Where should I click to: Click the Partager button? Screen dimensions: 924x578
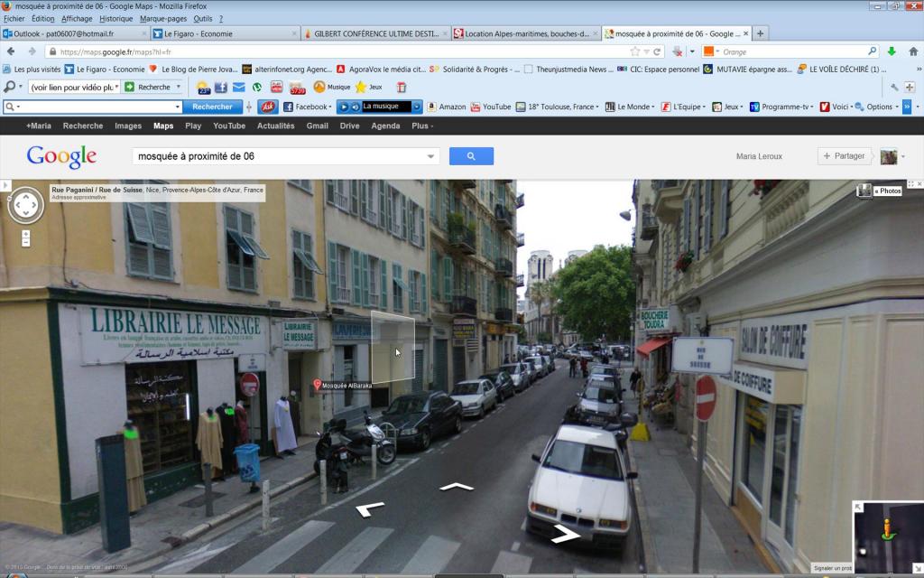844,156
